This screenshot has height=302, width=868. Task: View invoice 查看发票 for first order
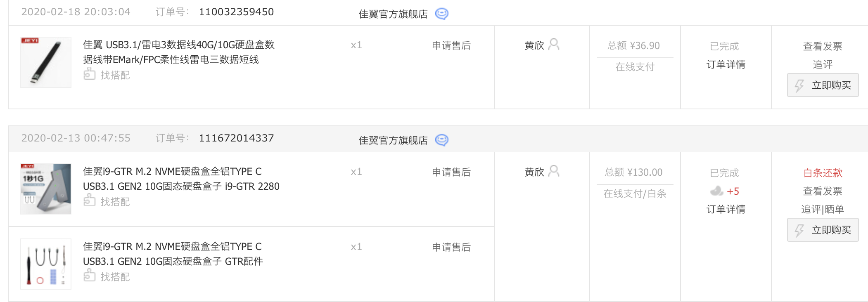[823, 46]
